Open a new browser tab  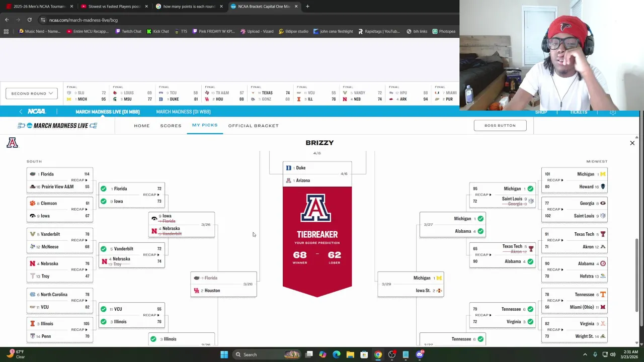(x=307, y=6)
